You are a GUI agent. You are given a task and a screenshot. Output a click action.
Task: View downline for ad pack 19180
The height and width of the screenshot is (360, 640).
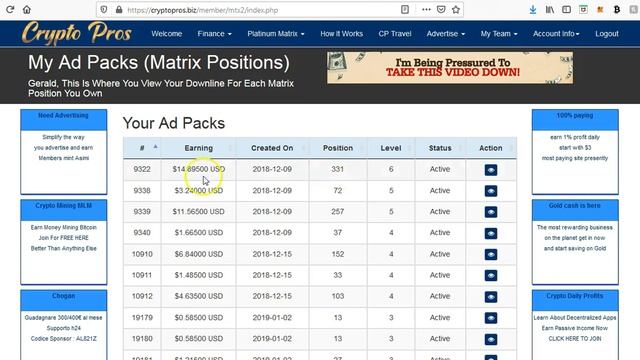point(491,339)
